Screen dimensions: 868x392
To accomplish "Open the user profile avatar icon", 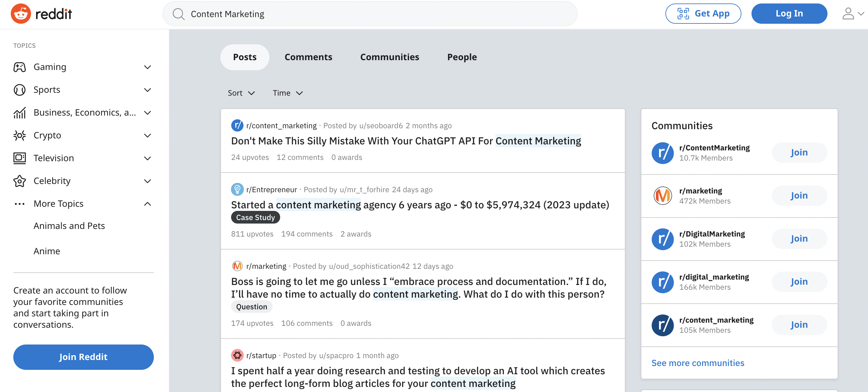I will (x=848, y=14).
